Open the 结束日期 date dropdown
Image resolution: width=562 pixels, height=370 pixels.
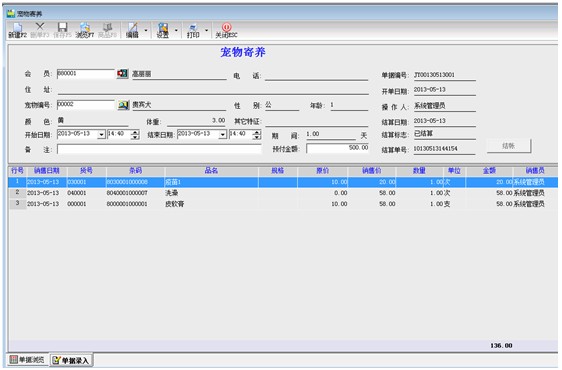click(x=223, y=134)
